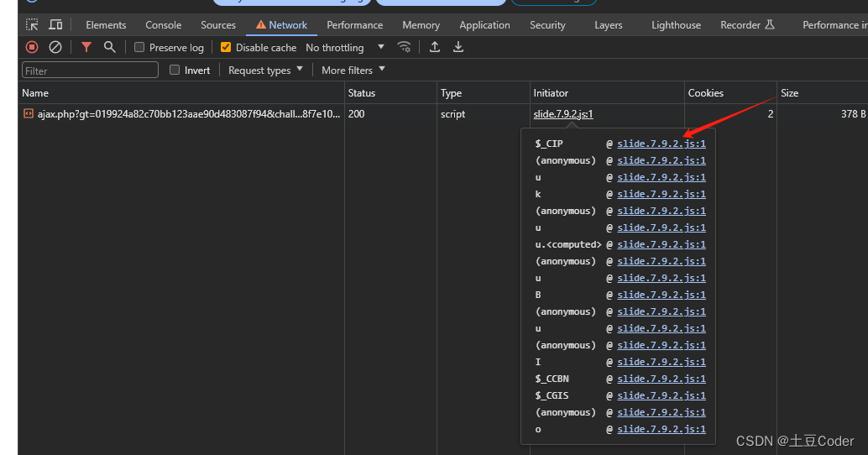The height and width of the screenshot is (455, 868).
Task: Switch to the Security tab
Action: tap(547, 25)
